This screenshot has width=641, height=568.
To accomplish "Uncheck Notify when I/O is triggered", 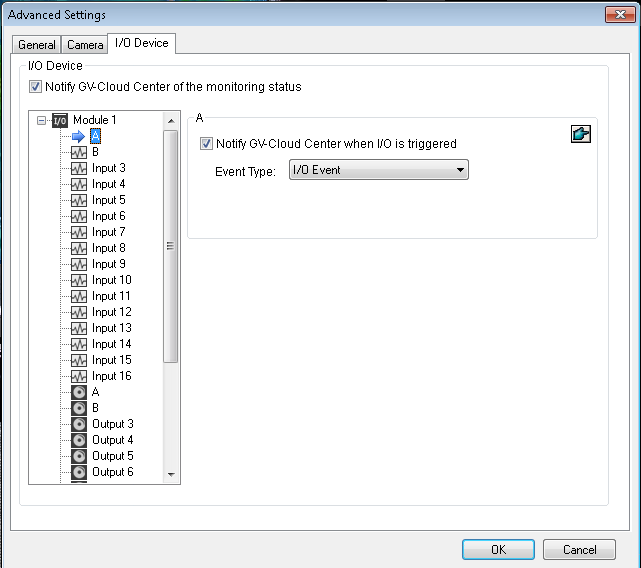I will [207, 144].
